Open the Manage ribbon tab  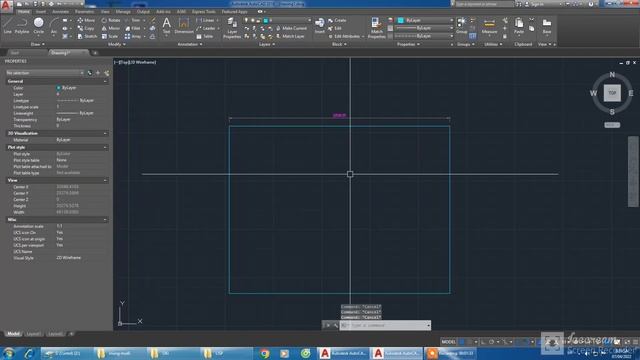[123, 12]
